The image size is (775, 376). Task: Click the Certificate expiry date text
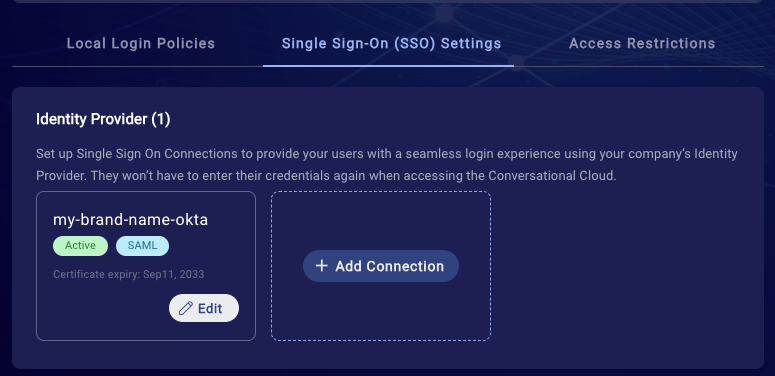[x=129, y=274]
